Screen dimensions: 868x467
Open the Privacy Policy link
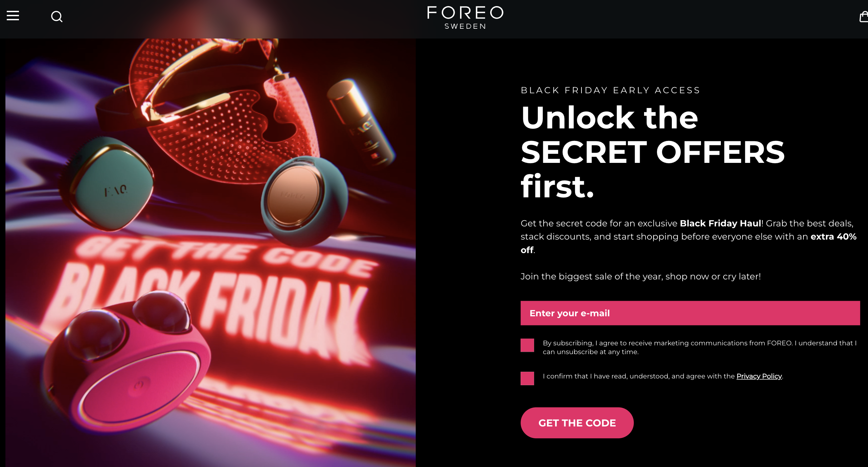tap(759, 376)
